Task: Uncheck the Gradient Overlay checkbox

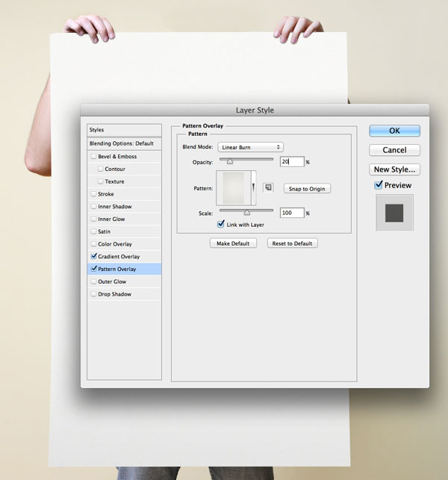Action: [93, 256]
